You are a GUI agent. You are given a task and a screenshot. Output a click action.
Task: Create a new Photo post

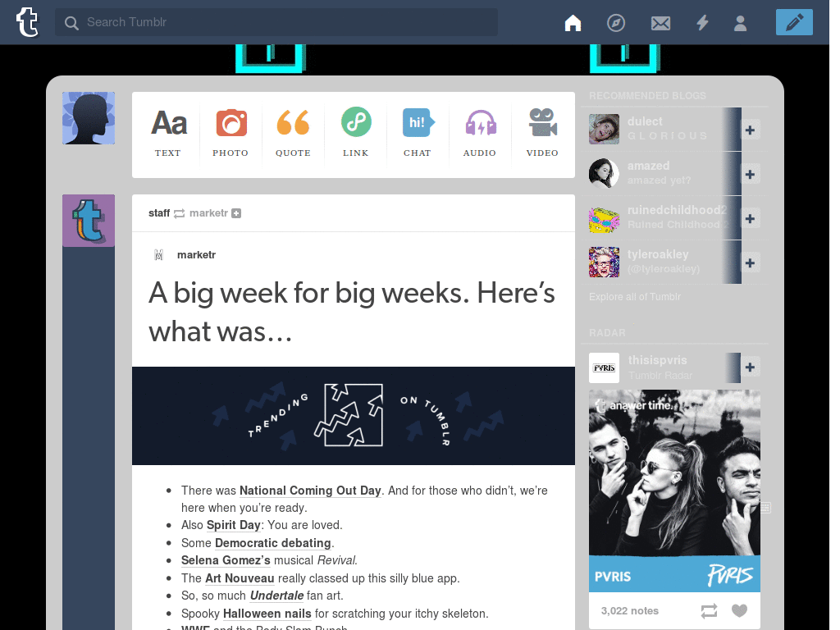pyautogui.click(x=231, y=133)
